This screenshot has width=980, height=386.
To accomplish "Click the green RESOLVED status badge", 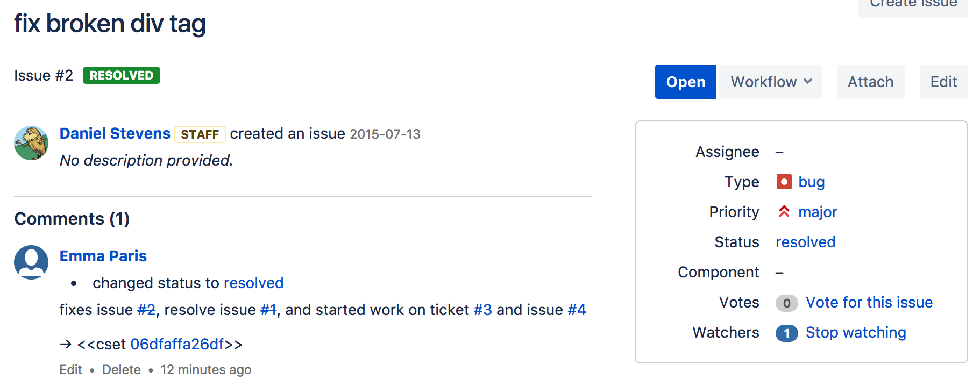I will pyautogui.click(x=122, y=75).
